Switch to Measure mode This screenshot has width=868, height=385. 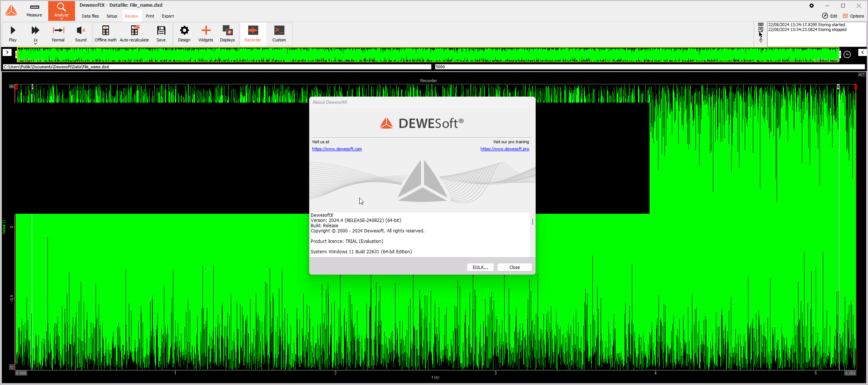[34, 11]
